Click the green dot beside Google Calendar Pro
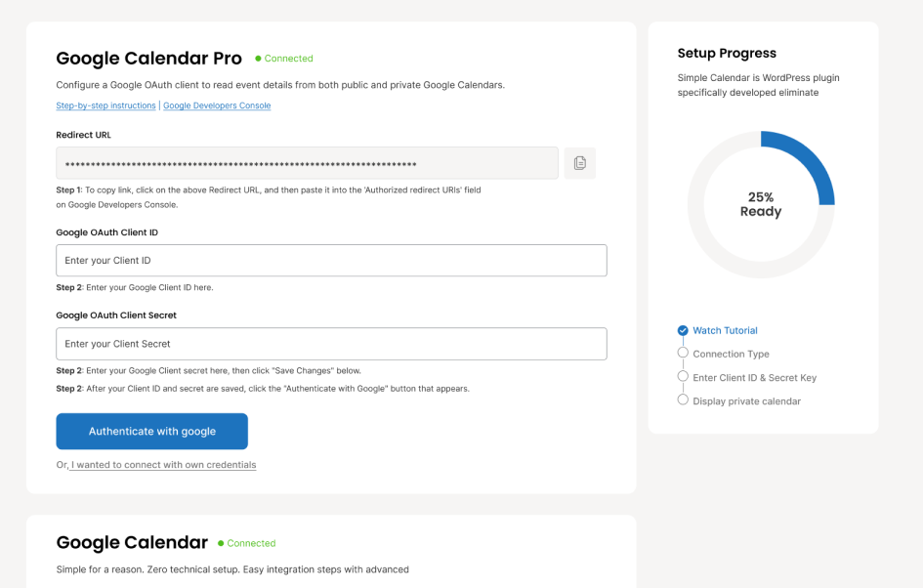Image resolution: width=923 pixels, height=588 pixels. point(258,59)
